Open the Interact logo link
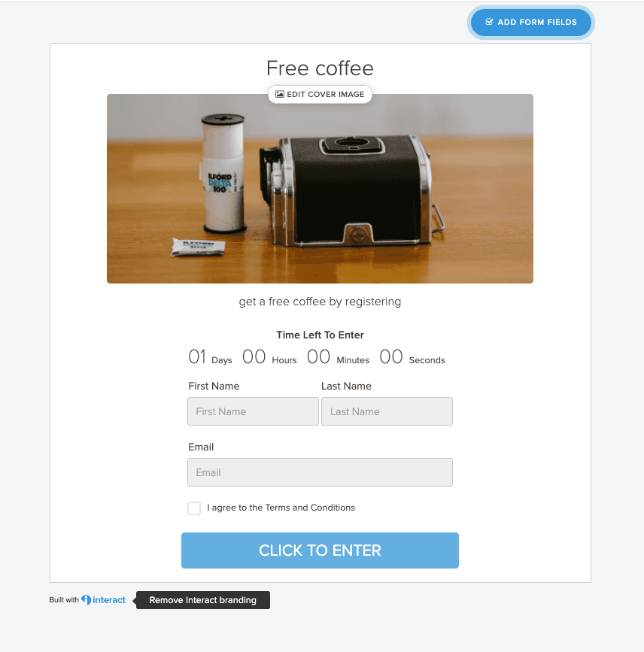Screen dimensions: 644x652 click(103, 599)
